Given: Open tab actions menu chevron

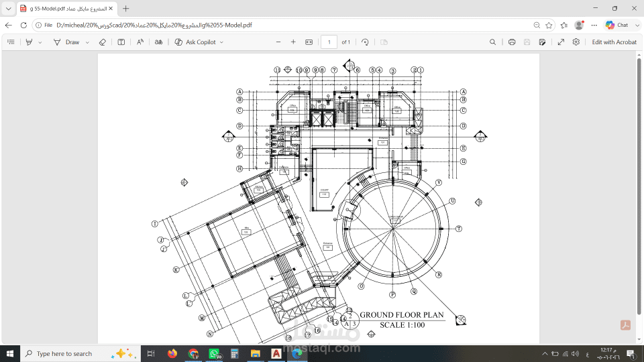Looking at the screenshot, I should coord(8,8).
